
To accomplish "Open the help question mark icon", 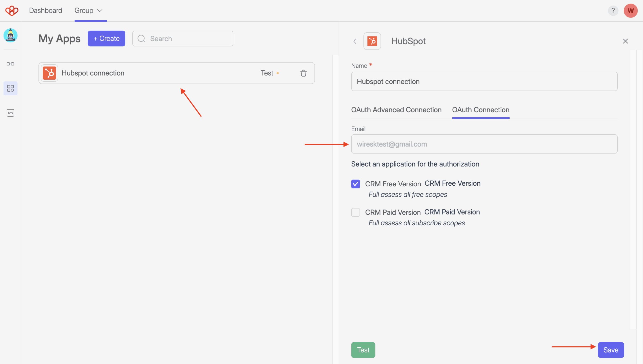I will point(613,11).
